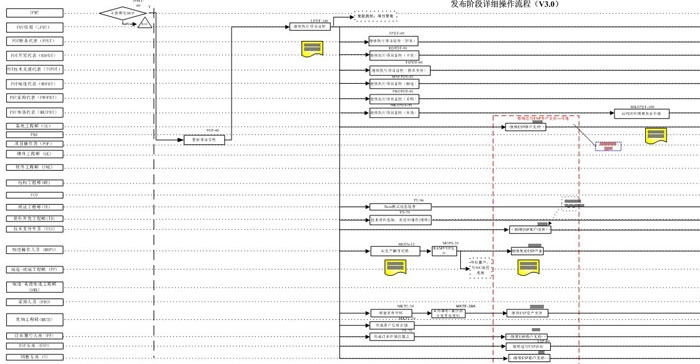Select the yellow note icon inside red dashed region

tap(528, 267)
